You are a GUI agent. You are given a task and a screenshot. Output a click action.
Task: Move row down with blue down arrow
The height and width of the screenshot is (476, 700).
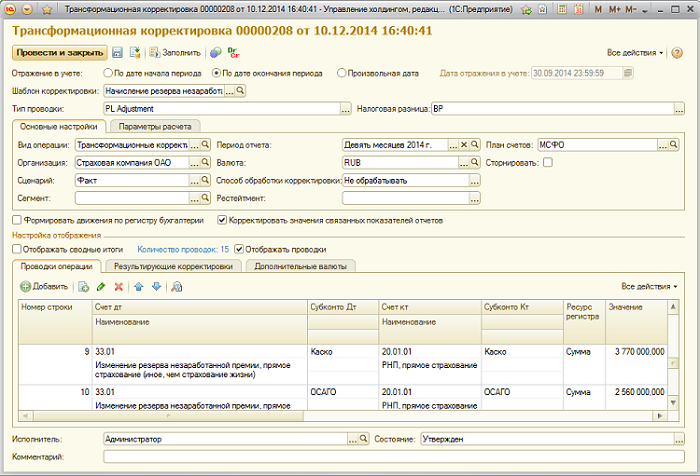155,286
